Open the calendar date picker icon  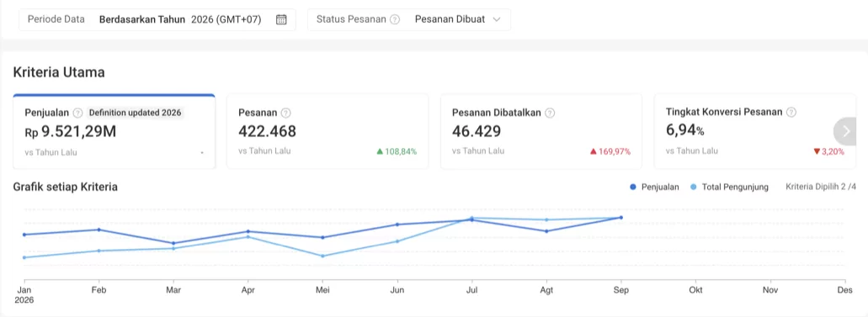(x=281, y=19)
